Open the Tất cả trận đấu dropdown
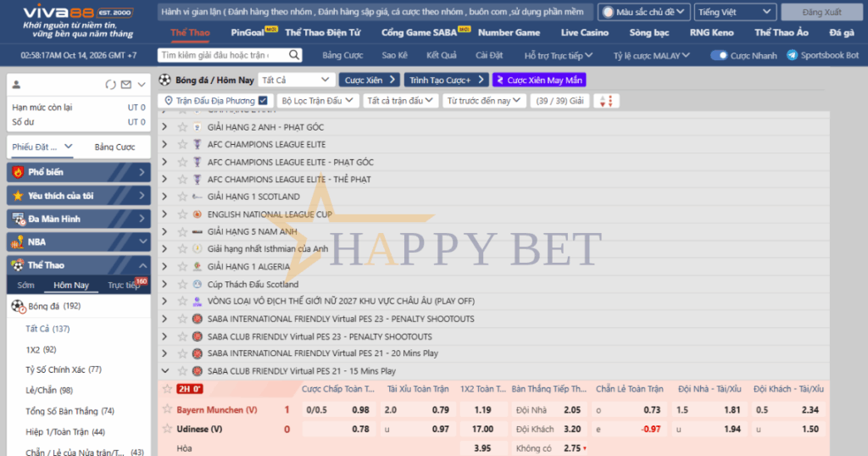The width and height of the screenshot is (868, 456). pyautogui.click(x=400, y=101)
